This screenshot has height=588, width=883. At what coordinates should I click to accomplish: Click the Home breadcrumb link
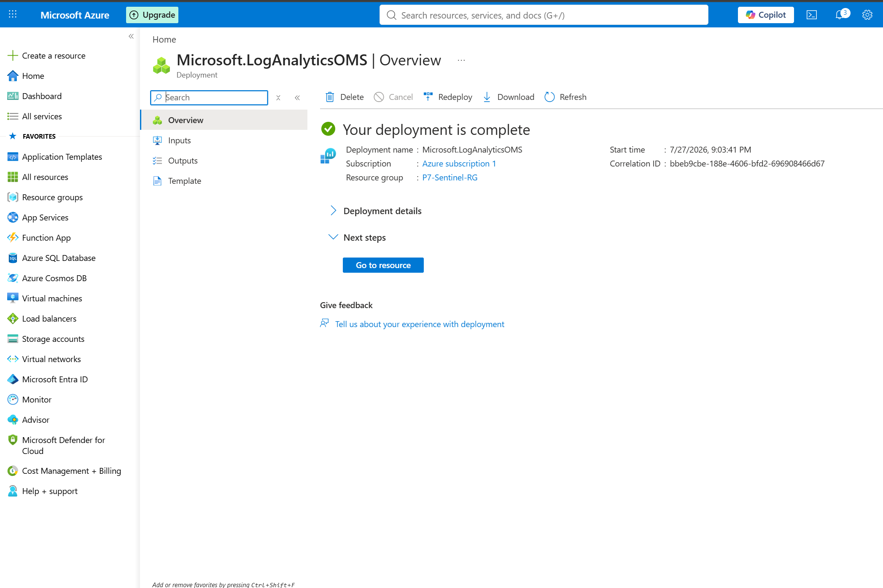[164, 40]
